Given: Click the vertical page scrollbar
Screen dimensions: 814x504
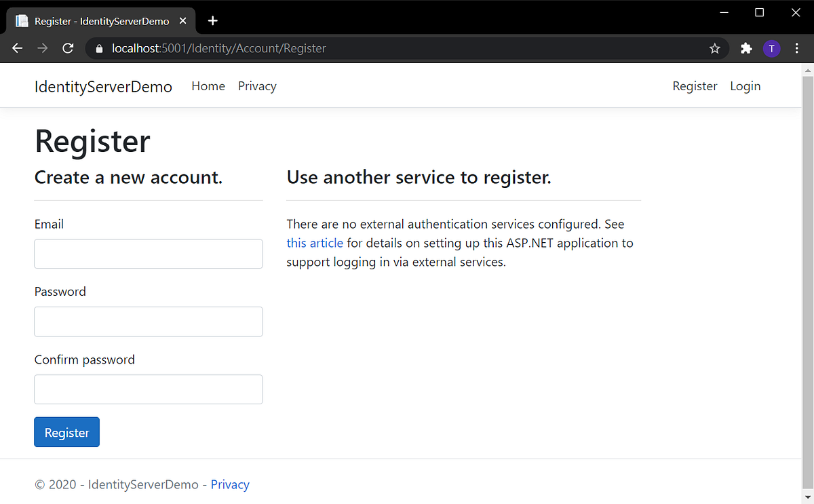Looking at the screenshot, I should (x=808, y=271).
